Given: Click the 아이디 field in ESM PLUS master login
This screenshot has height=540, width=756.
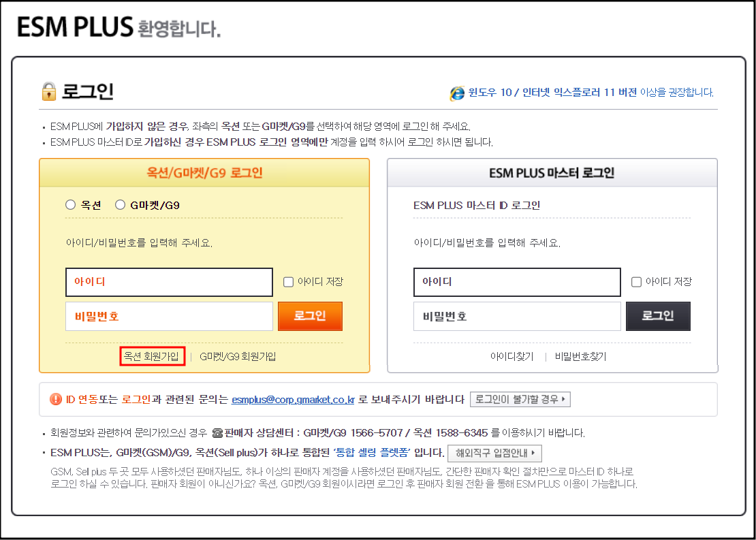Looking at the screenshot, I should pos(517,282).
